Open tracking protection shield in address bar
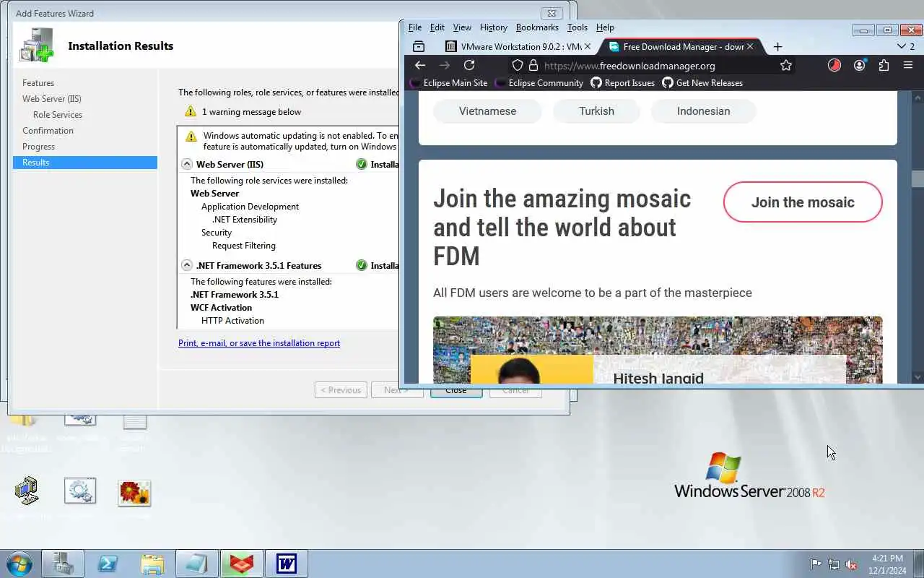This screenshot has width=924, height=578. click(x=518, y=65)
